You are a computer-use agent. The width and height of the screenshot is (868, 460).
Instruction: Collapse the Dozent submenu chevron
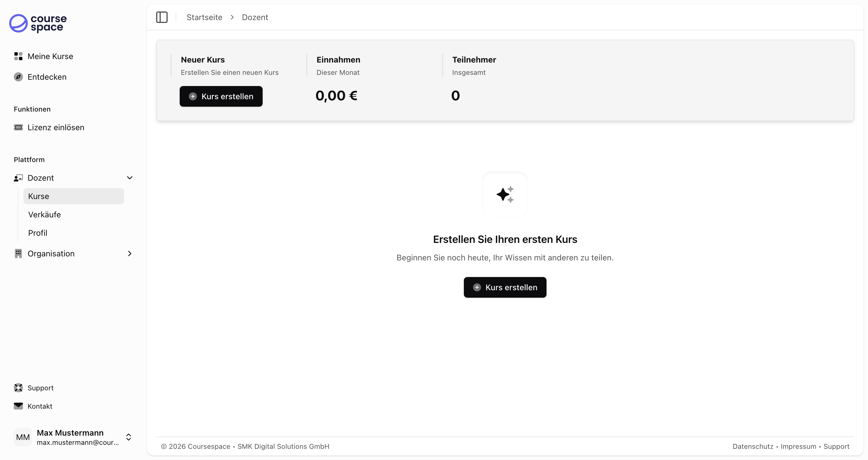click(130, 178)
